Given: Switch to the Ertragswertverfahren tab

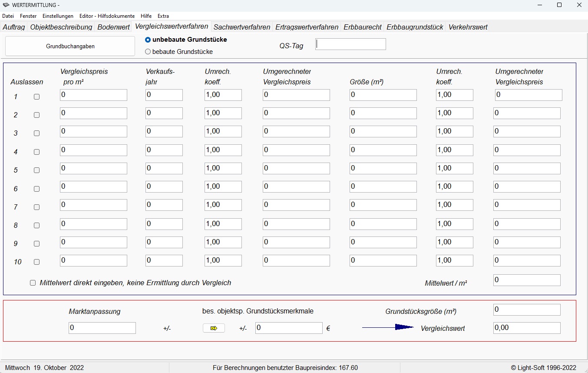Looking at the screenshot, I should pyautogui.click(x=307, y=27).
